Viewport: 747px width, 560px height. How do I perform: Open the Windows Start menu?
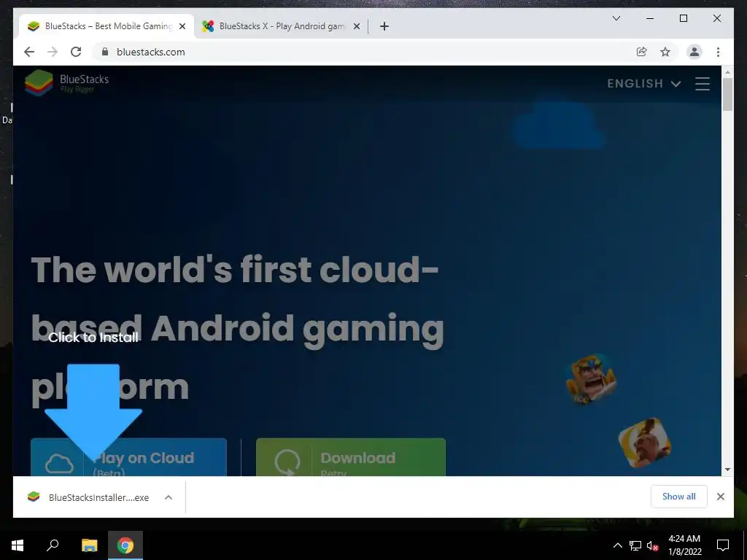click(18, 545)
